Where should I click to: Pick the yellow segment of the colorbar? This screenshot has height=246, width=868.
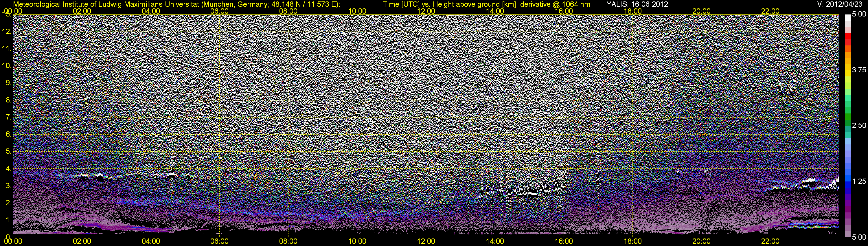pos(847,74)
